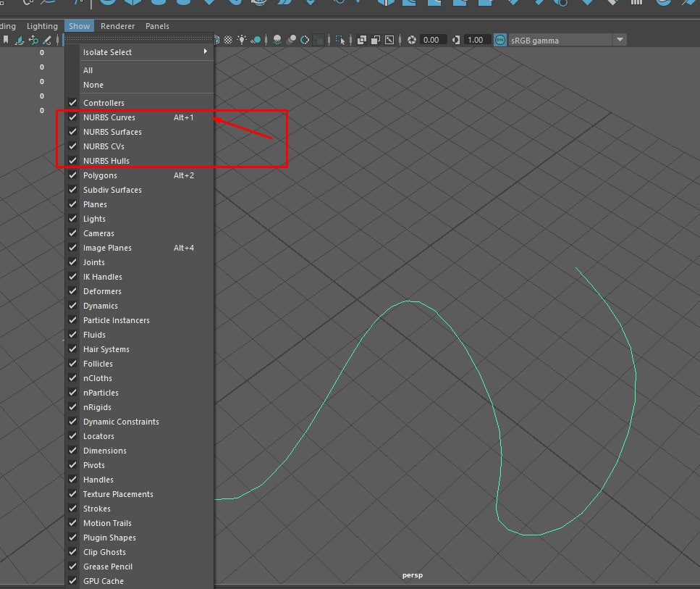Click the exposure aperture icon
Screen dimensions: 700x589
(x=412, y=41)
